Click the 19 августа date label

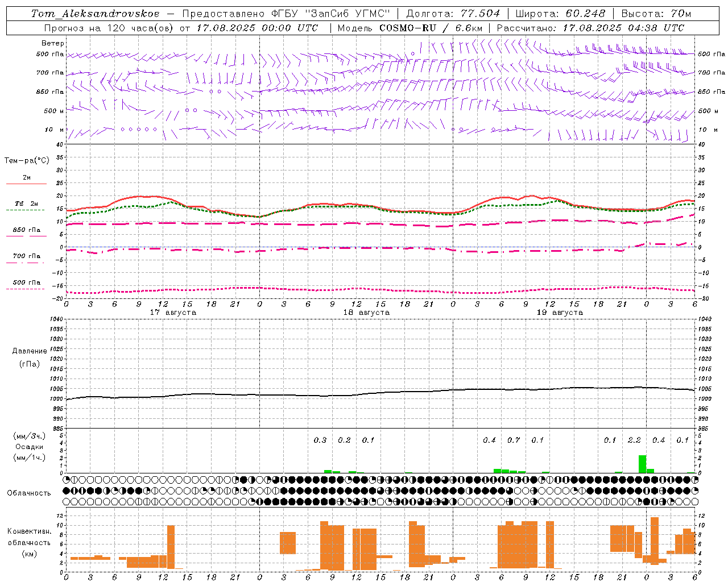(x=560, y=313)
